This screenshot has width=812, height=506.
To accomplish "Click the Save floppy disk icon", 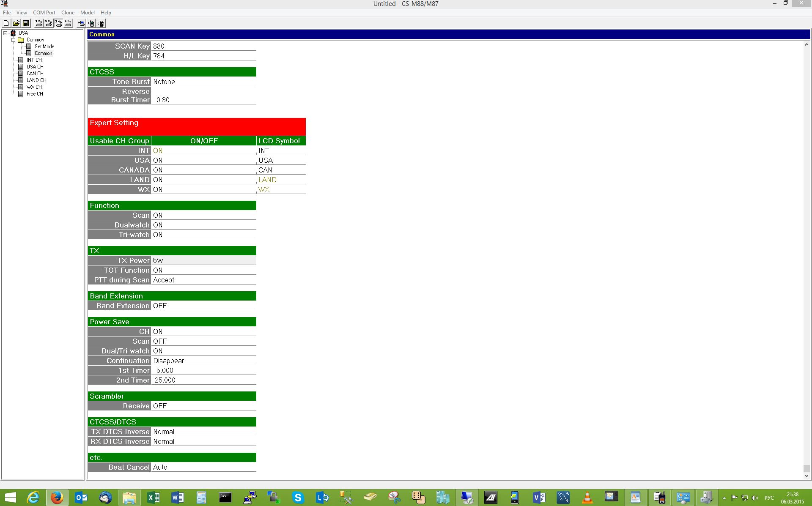I will (26, 23).
